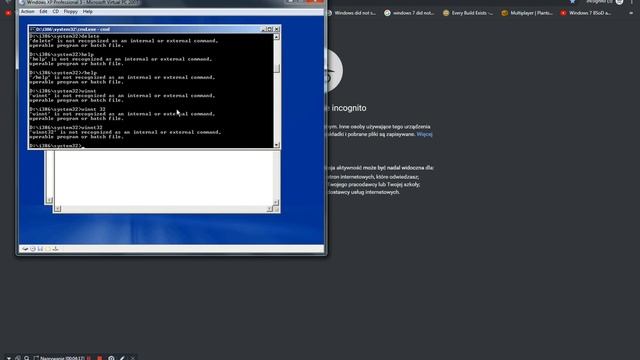Click scroll down arrow in white setup window
The height and width of the screenshot is (360, 640).
pos(276,202)
